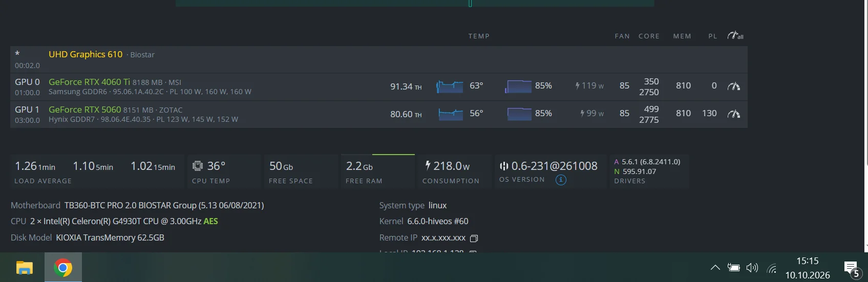868x282 pixels.
Task: Click GPU 0 core clock value 350
Action: (x=651, y=81)
